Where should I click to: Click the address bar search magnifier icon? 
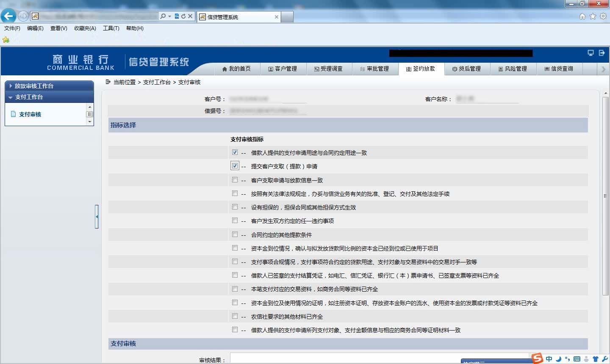163,16
